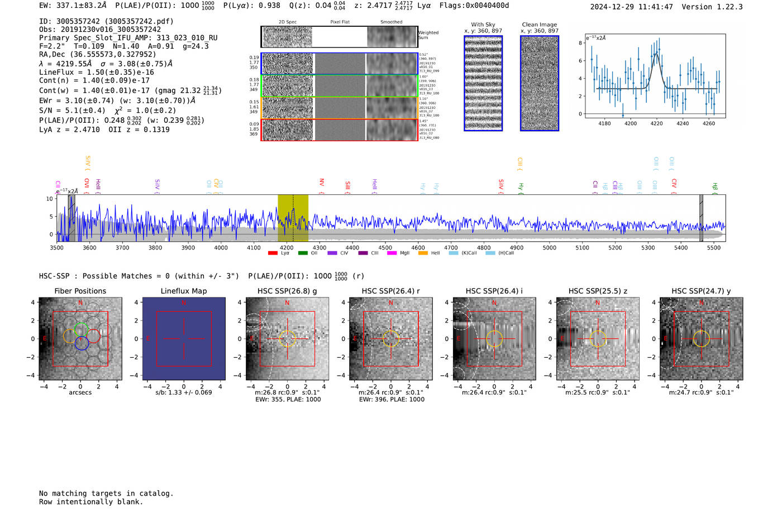782x532 pixels.
Task: Open the HSC SSP(24.7) y image
Action: click(x=702, y=339)
